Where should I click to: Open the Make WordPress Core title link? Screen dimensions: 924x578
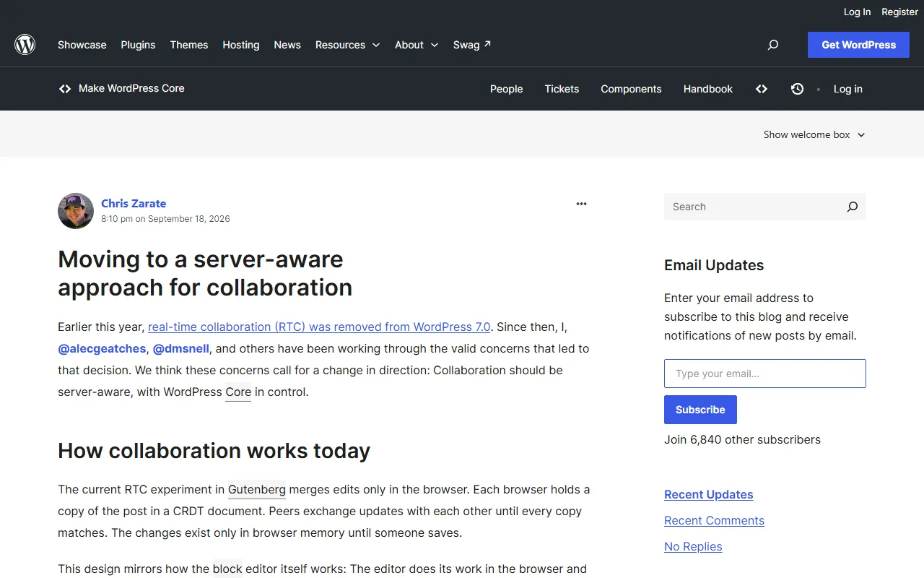(131, 88)
